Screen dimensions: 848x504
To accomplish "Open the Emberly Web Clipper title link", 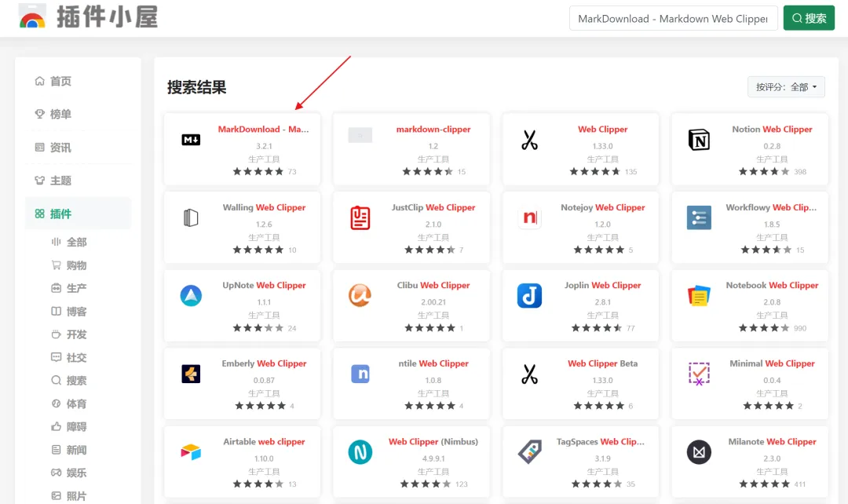I will coord(264,363).
